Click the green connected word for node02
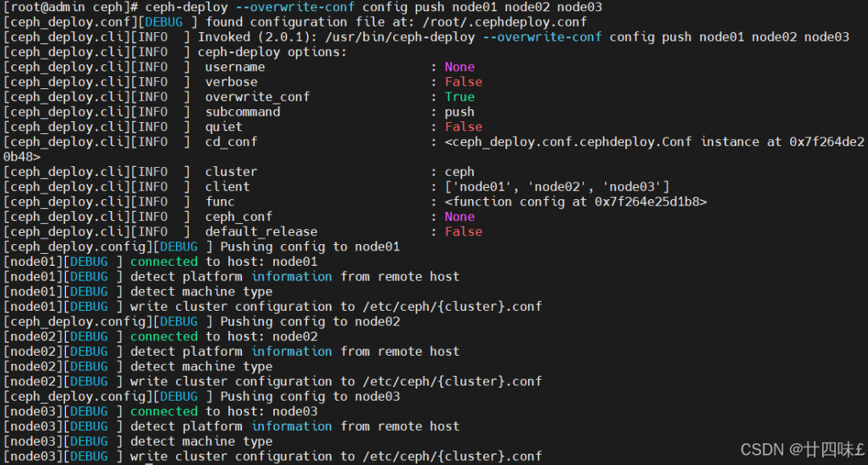The width and height of the screenshot is (868, 465). (x=164, y=337)
